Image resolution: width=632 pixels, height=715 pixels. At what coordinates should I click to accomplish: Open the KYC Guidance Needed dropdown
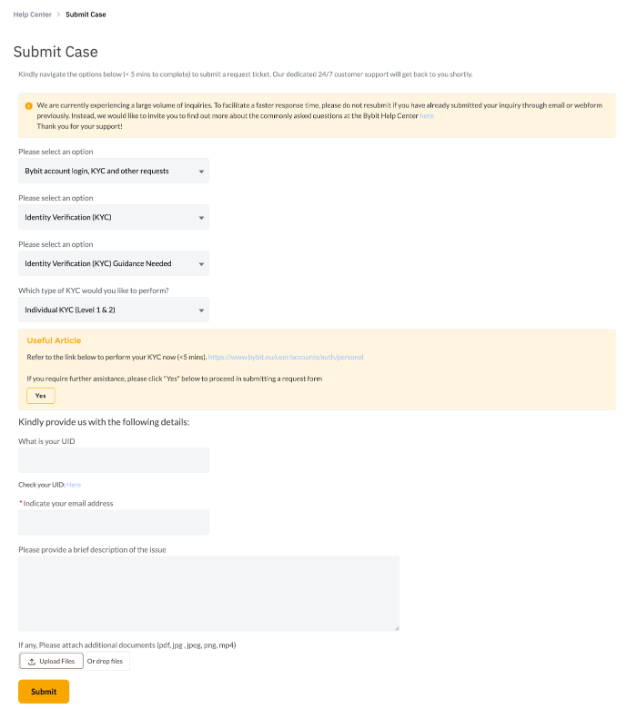(x=114, y=264)
